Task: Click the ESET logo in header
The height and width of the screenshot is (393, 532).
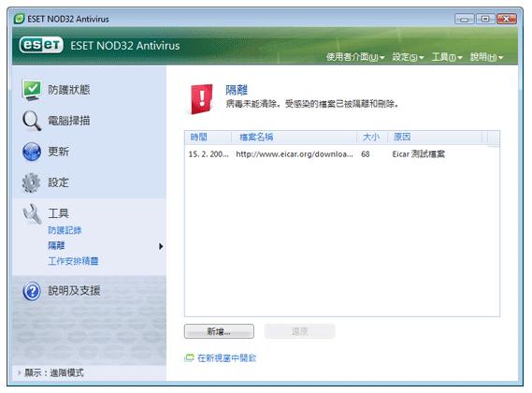Action: point(41,45)
